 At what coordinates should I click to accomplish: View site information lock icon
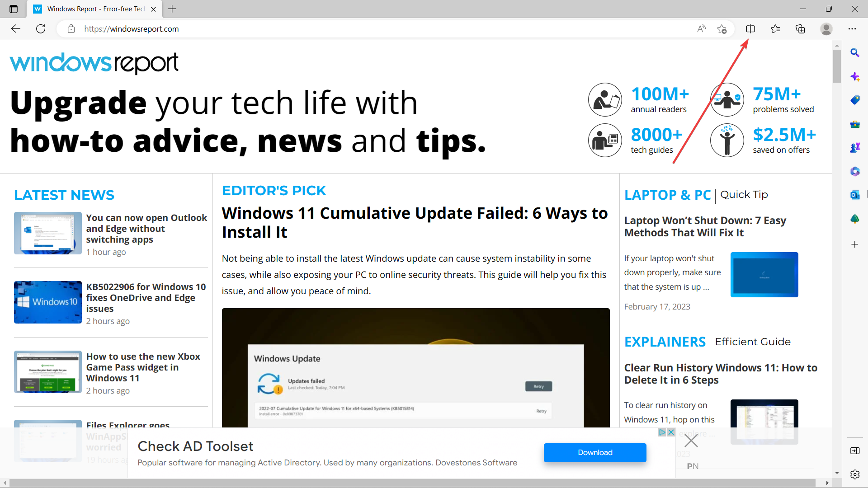tap(71, 29)
